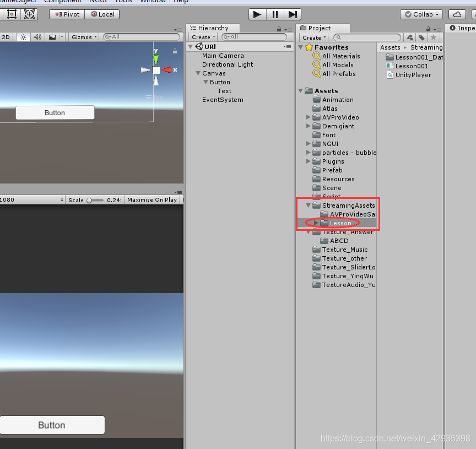This screenshot has height=449, width=476.
Task: Click the Pause button
Action: pos(275,14)
